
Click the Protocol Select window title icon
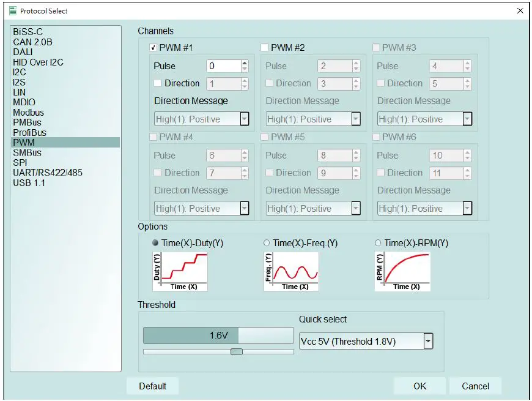[12, 10]
